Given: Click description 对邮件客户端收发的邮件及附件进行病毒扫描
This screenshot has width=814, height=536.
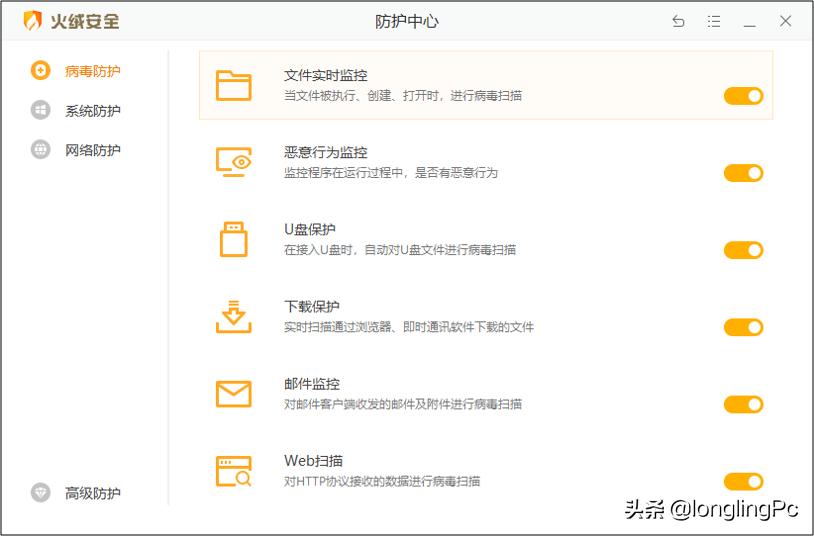Looking at the screenshot, I should (x=403, y=404).
